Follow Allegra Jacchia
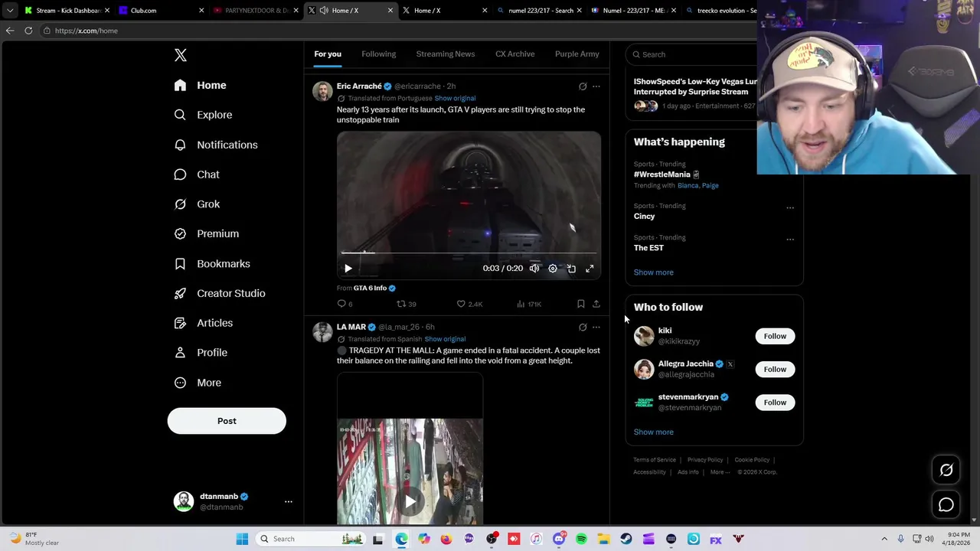980x551 pixels. click(x=775, y=369)
